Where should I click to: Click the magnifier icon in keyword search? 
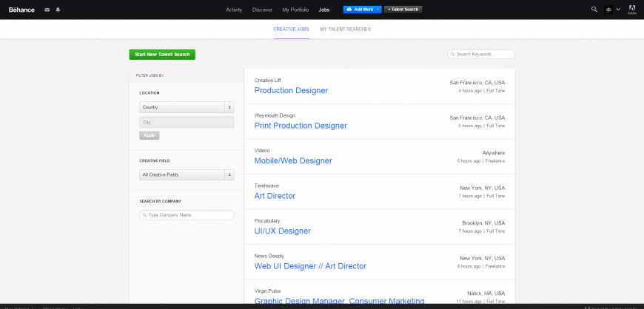point(452,54)
